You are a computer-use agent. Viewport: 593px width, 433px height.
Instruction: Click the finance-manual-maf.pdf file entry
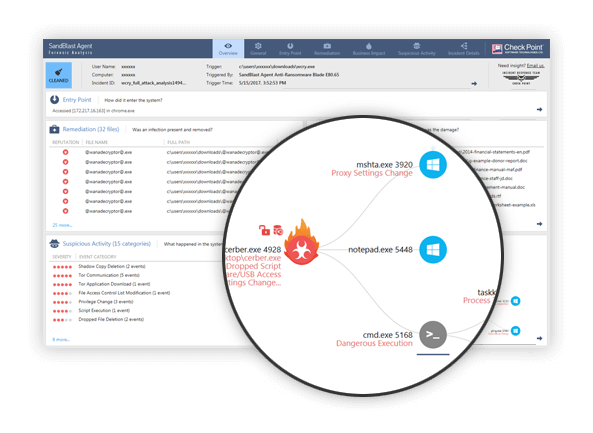497,169
